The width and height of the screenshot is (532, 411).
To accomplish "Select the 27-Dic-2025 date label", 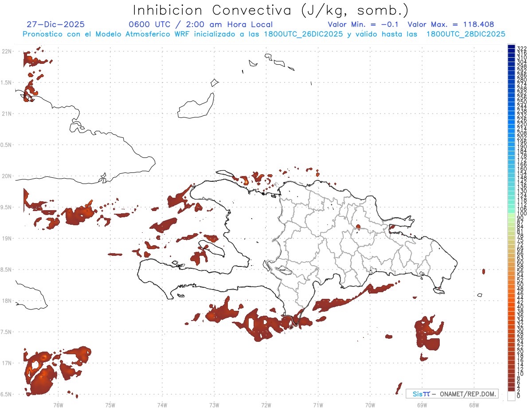I will (55, 24).
